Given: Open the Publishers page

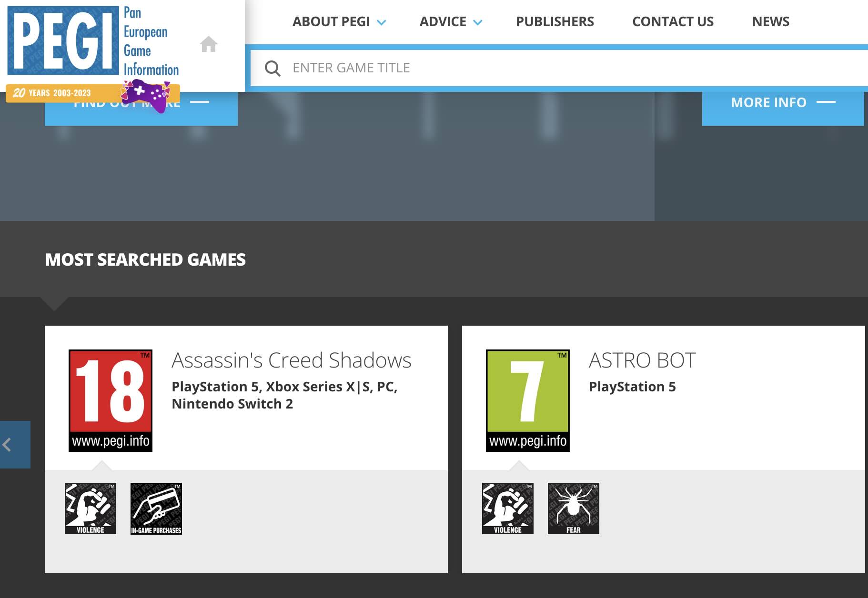Looking at the screenshot, I should point(555,21).
